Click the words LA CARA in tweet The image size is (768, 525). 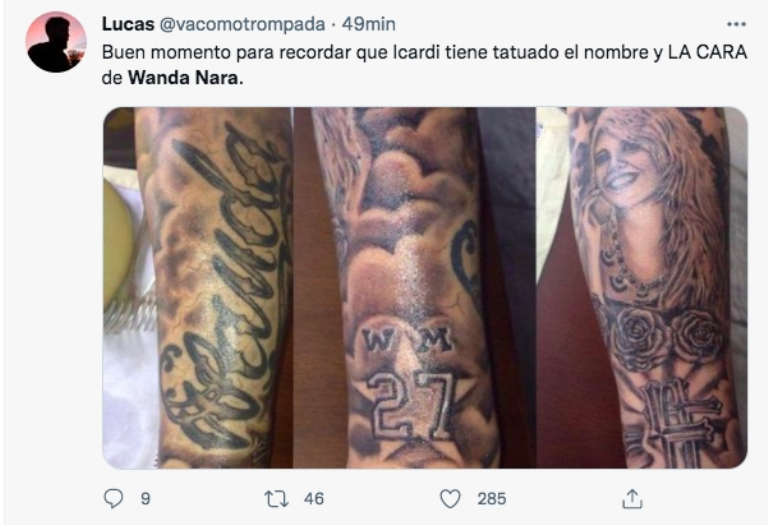(707, 52)
